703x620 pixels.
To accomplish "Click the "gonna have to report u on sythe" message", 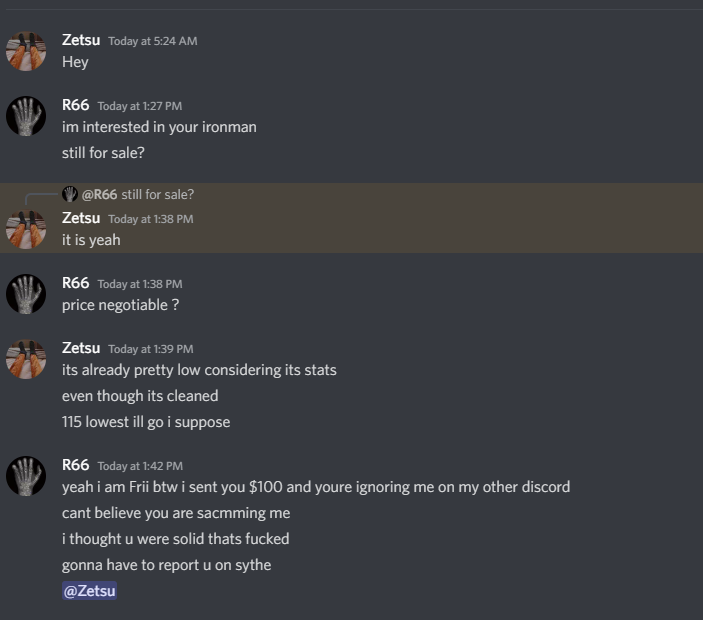I will pos(166,565).
